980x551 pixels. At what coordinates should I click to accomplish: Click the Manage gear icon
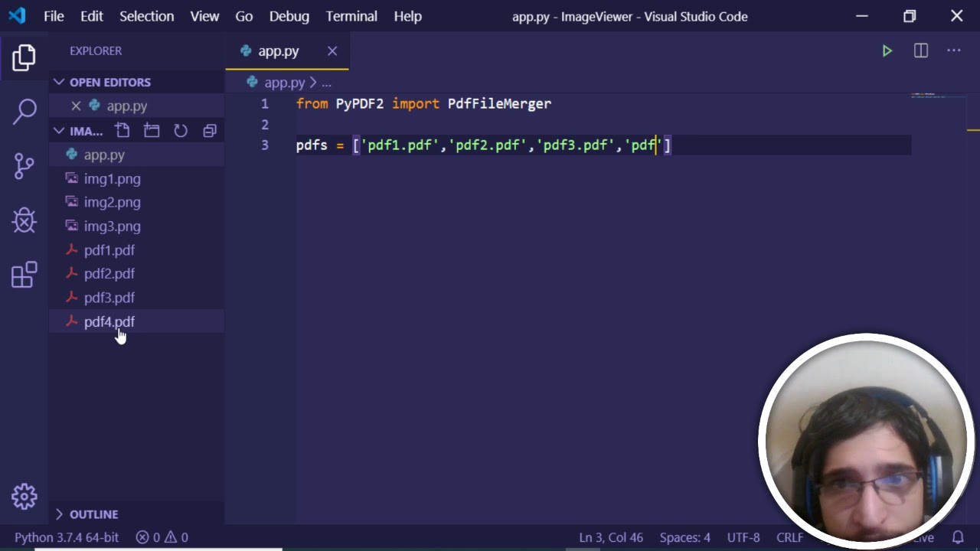[x=24, y=497]
